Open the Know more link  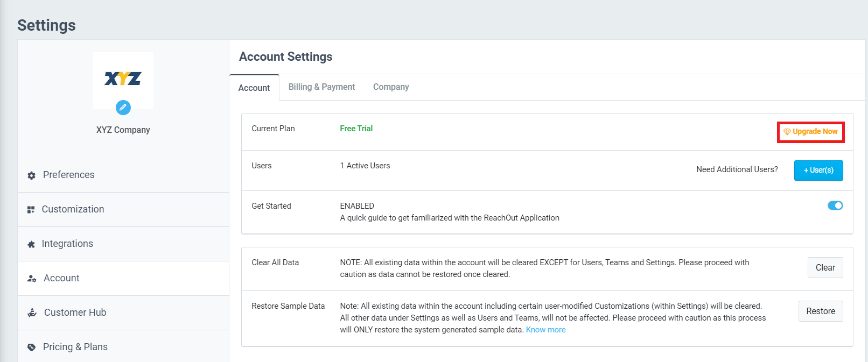tap(545, 330)
